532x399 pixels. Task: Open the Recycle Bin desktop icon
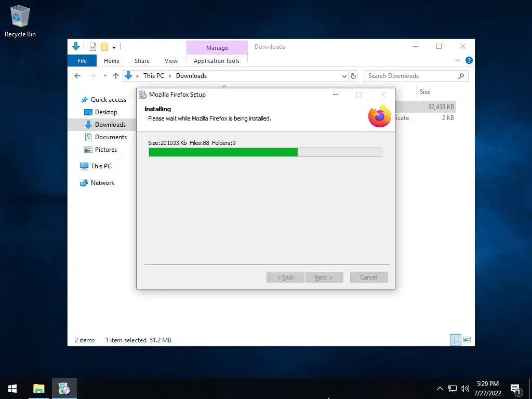point(20,21)
